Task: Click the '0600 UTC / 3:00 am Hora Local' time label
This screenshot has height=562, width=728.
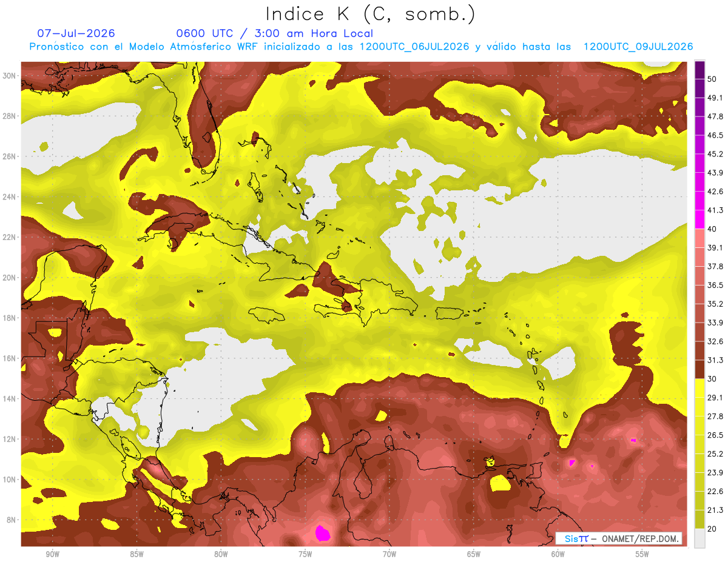Action: pos(274,33)
